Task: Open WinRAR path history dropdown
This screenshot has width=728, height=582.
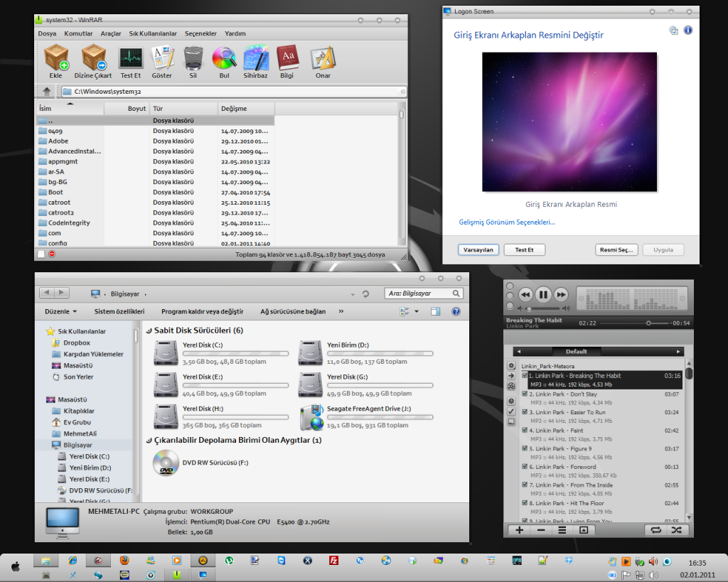Action: 402,92
